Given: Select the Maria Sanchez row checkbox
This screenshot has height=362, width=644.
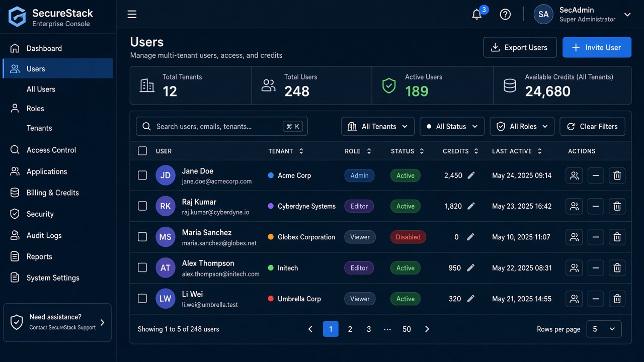Looking at the screenshot, I should click(142, 237).
